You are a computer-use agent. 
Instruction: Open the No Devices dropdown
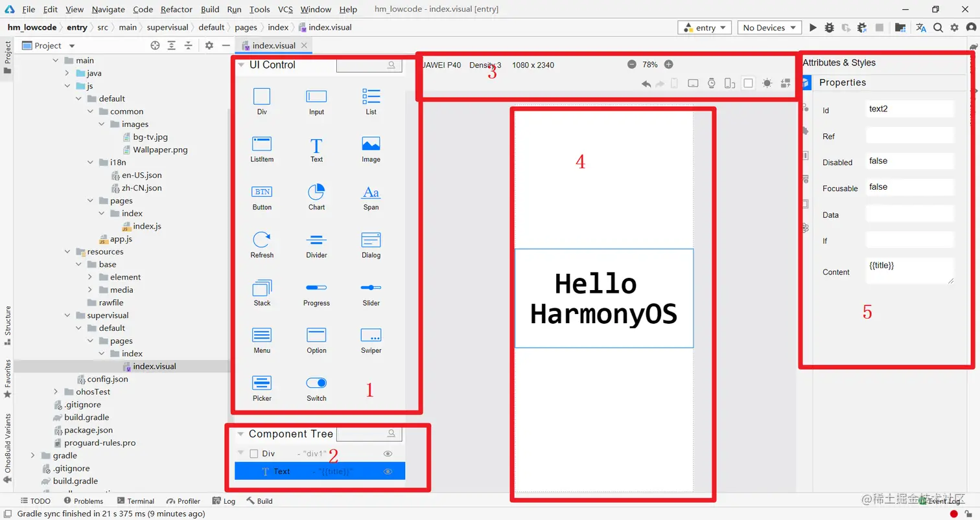click(x=769, y=28)
